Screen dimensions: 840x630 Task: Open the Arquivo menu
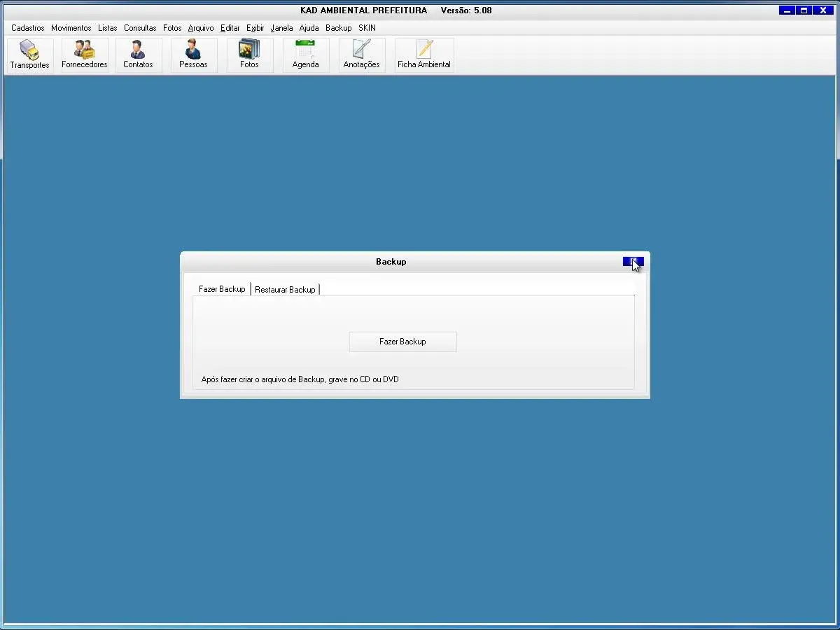[x=201, y=28]
